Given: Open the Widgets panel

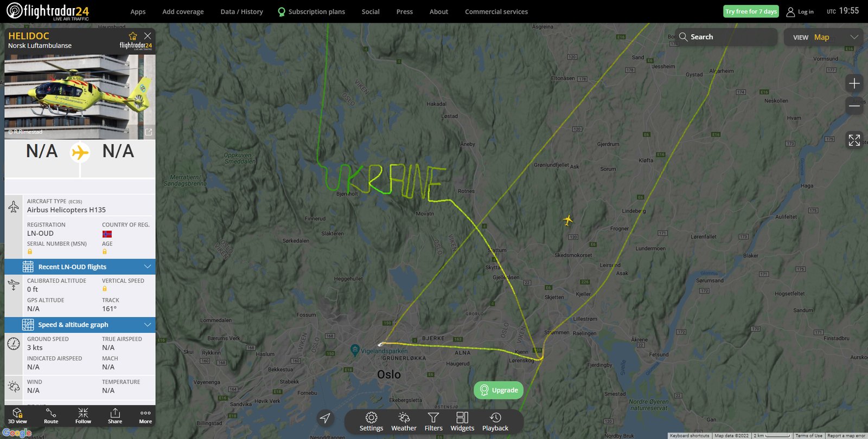Looking at the screenshot, I should pos(462,422).
